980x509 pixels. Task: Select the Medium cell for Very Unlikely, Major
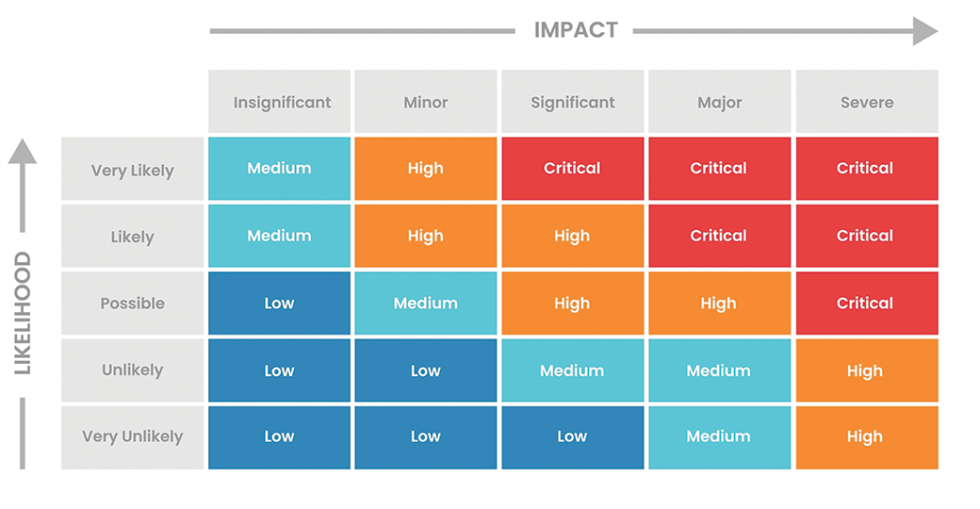point(719,436)
